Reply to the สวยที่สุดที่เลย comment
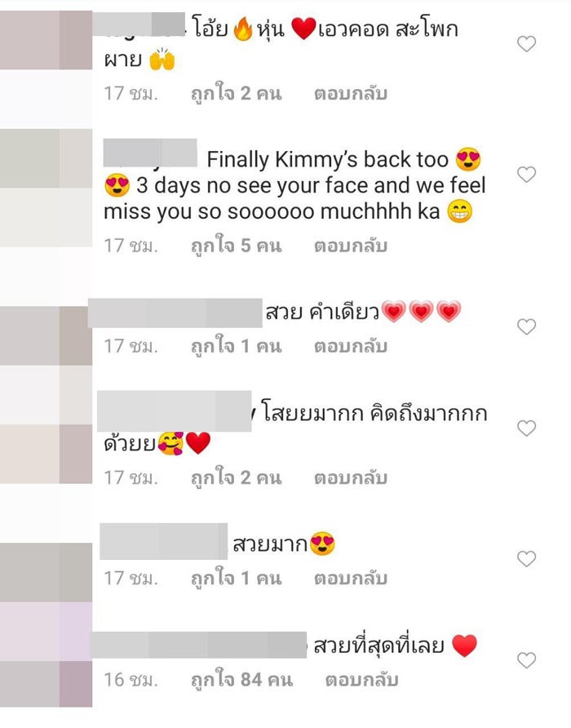This screenshot has width=571, height=728. pos(361,681)
